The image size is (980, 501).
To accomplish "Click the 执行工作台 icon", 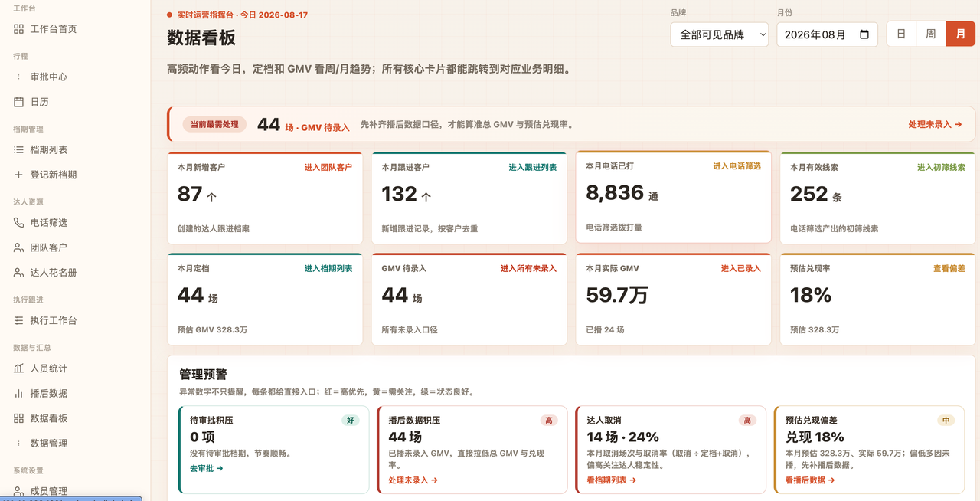I will pos(18,320).
